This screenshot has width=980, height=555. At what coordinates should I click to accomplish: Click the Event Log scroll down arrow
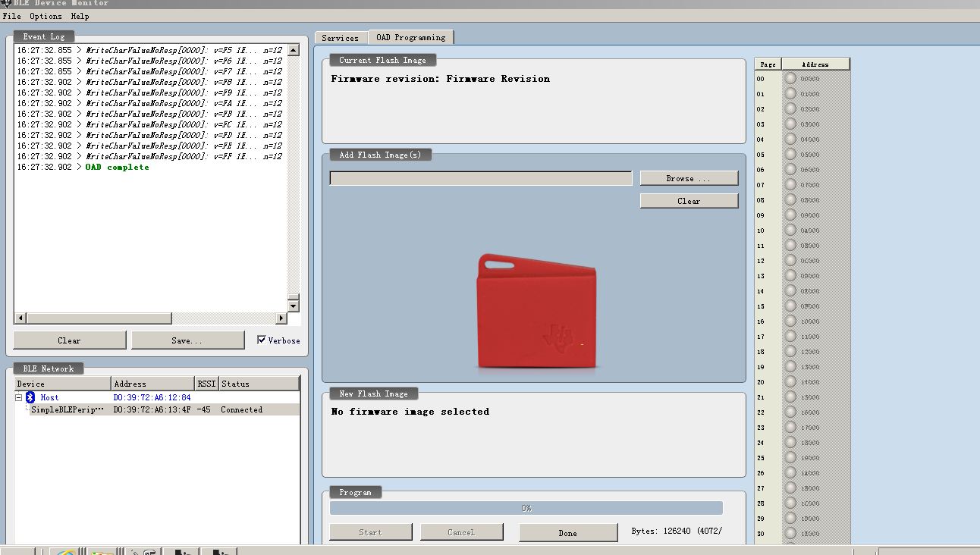click(x=294, y=306)
